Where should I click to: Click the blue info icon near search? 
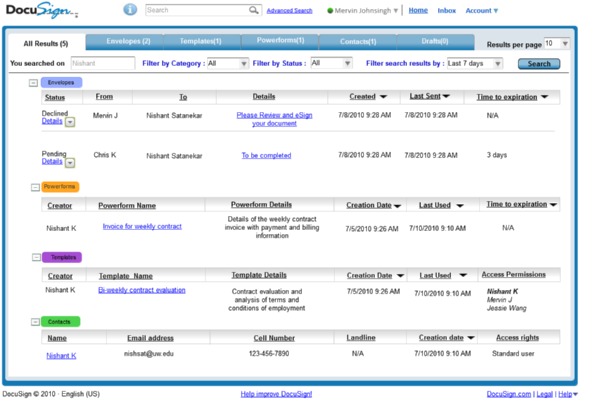pos(130,10)
